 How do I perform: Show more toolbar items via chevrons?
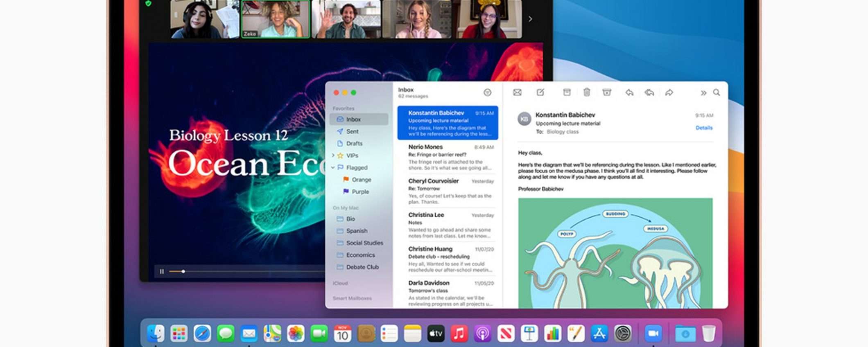click(703, 93)
